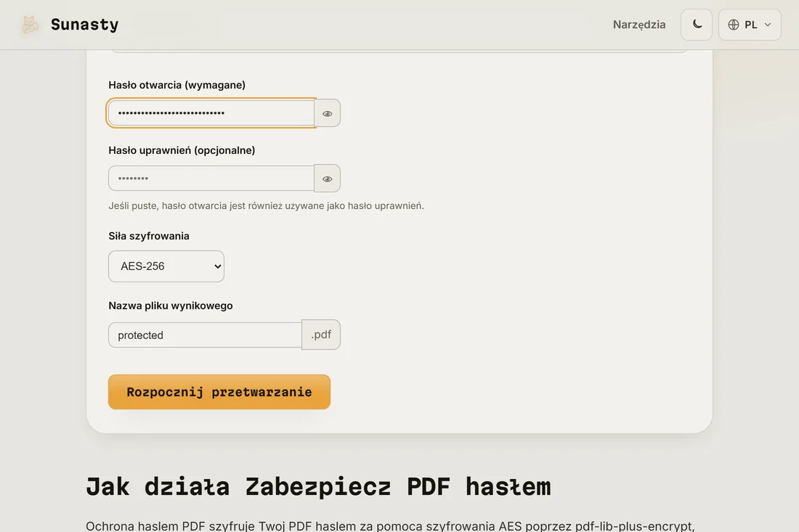Click the Sunasty cat logo icon
This screenshot has height=532, width=799.
(30, 25)
